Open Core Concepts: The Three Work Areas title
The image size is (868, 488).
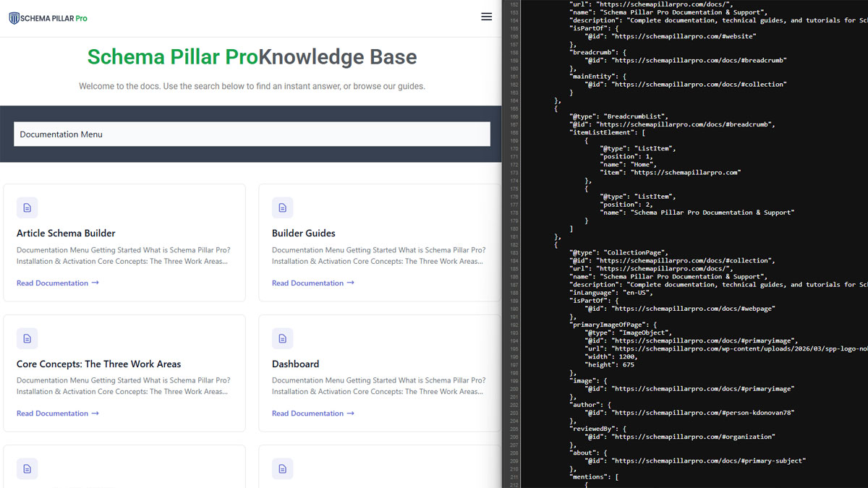coord(98,364)
